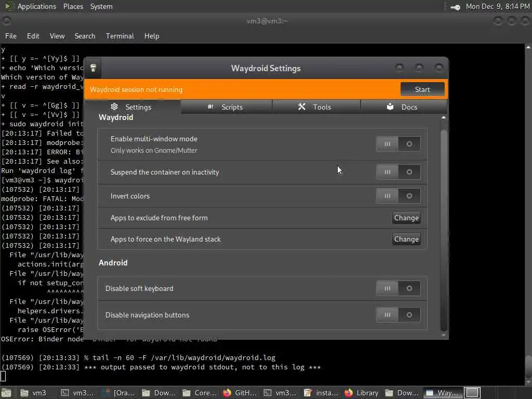Toggle Disable navigation buttons switch
Screen dimensions: 532x399
pos(398,315)
